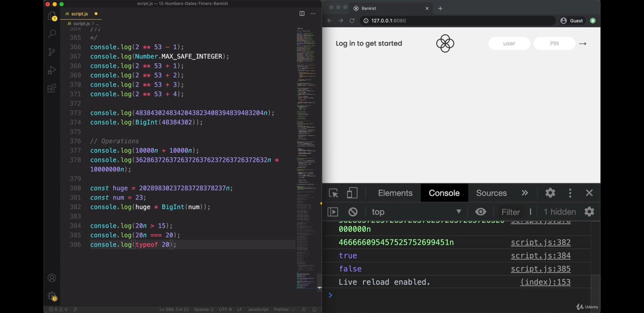Show more DevTools tabs chevron

point(525,193)
